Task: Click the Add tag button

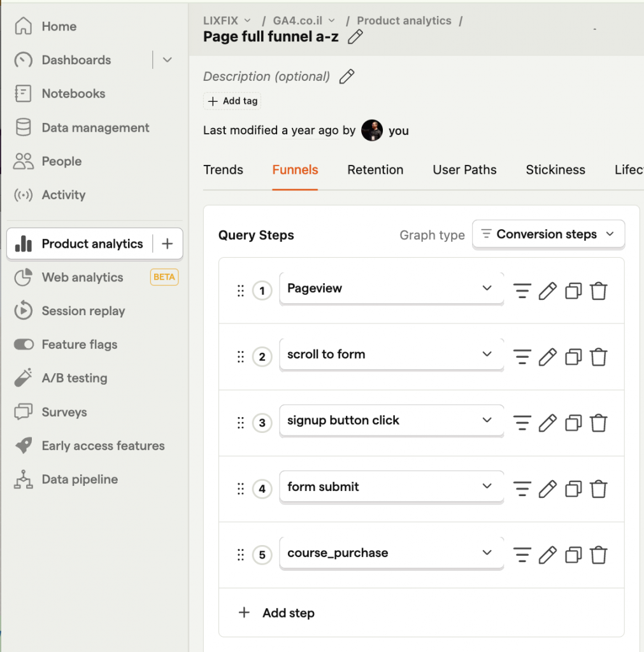Action: point(232,101)
